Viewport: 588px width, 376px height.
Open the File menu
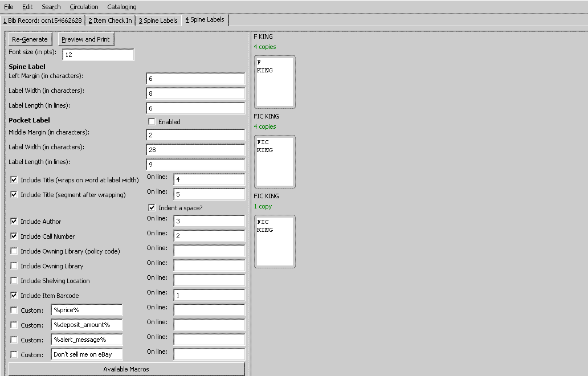click(9, 7)
